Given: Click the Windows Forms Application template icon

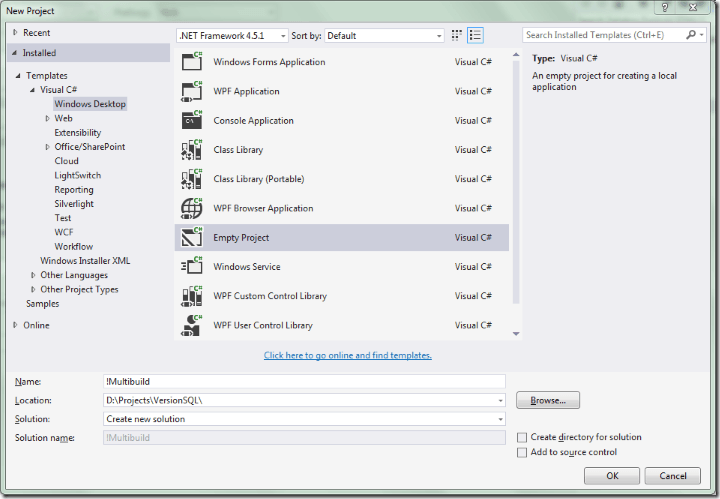Looking at the screenshot, I should [x=191, y=62].
